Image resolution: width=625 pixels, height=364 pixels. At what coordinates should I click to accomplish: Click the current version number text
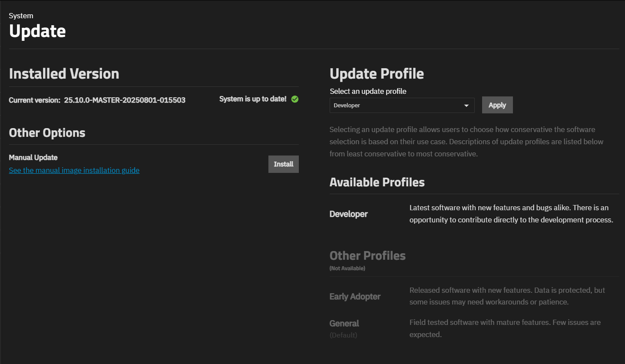coord(125,100)
